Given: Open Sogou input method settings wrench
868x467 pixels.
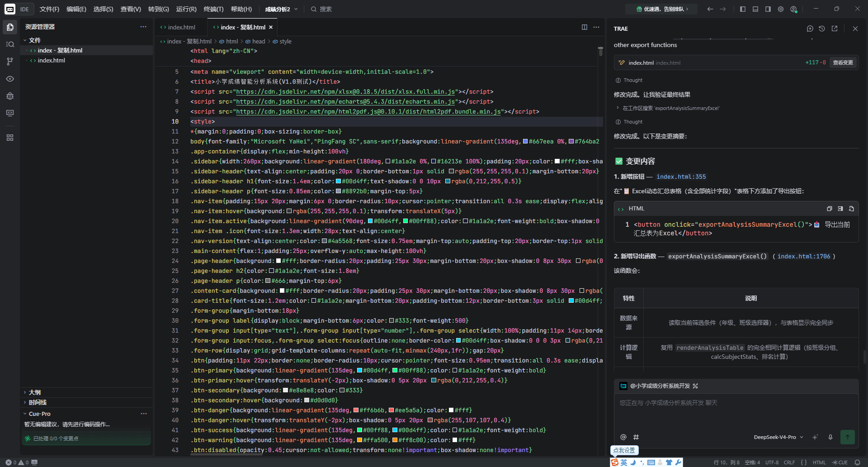Looking at the screenshot, I should (678, 462).
